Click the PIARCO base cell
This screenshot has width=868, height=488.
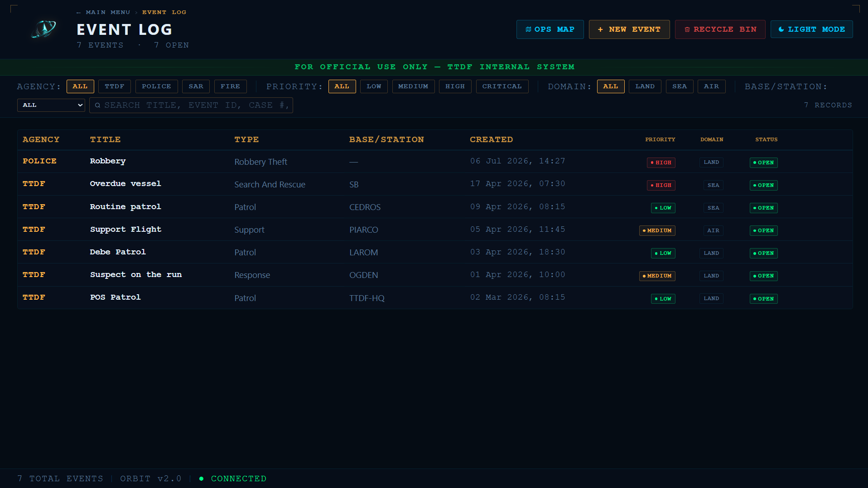(363, 230)
